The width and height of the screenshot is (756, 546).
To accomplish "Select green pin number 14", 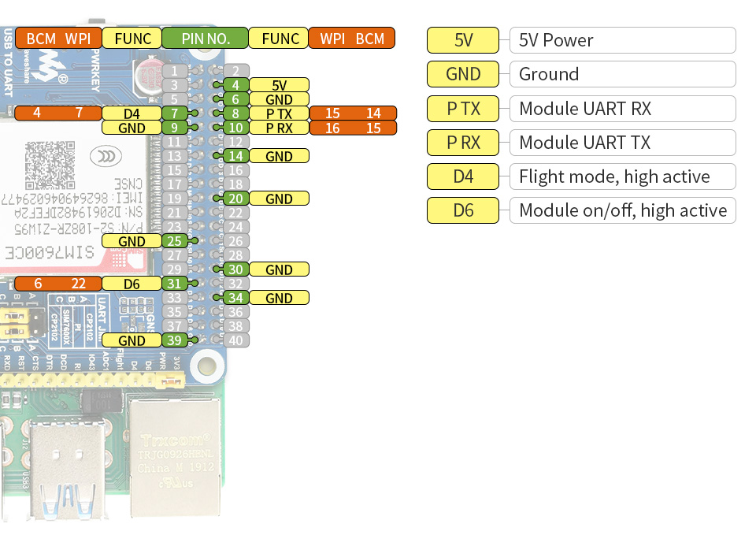I will 235,156.
